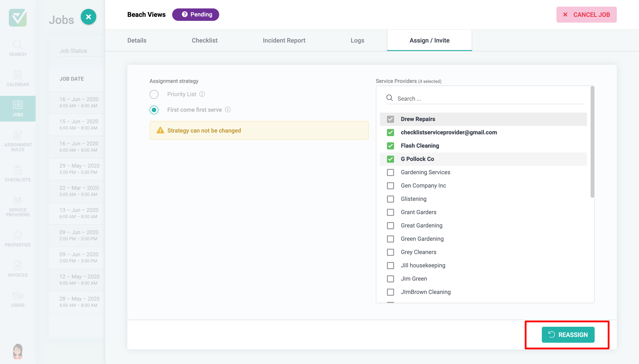The height and width of the screenshot is (364, 639).
Task: Click the Strategy can not be changed notice
Action: (259, 130)
